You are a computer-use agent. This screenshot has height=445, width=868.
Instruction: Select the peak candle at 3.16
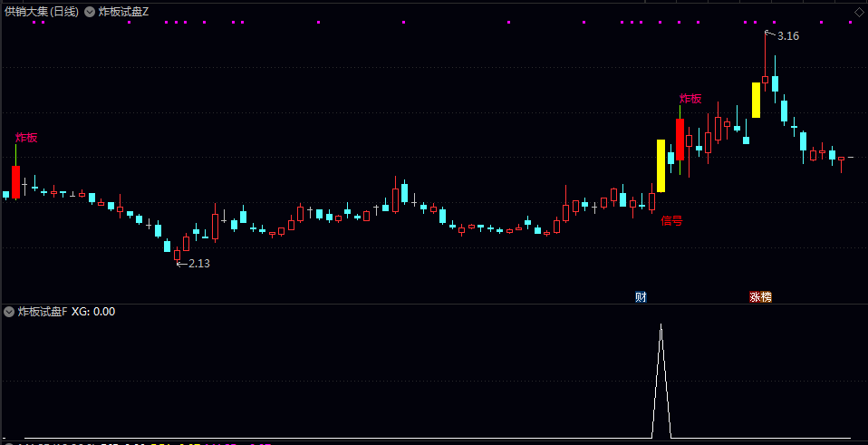click(765, 79)
